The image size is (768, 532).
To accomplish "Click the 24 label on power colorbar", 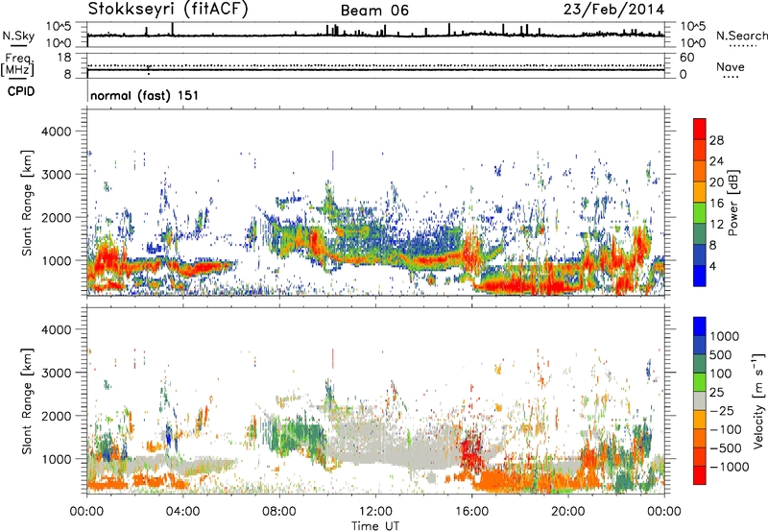I will tap(716, 161).
